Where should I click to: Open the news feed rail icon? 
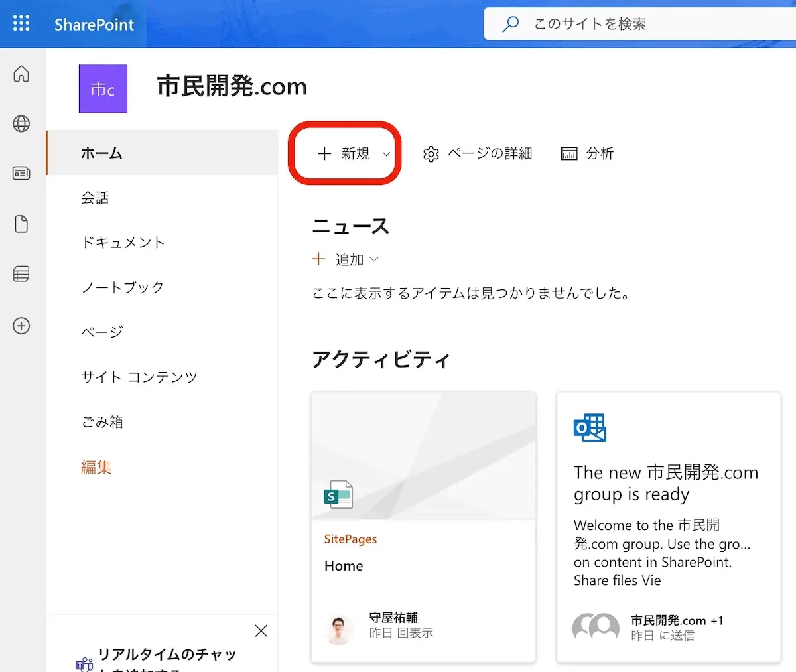coord(21,174)
